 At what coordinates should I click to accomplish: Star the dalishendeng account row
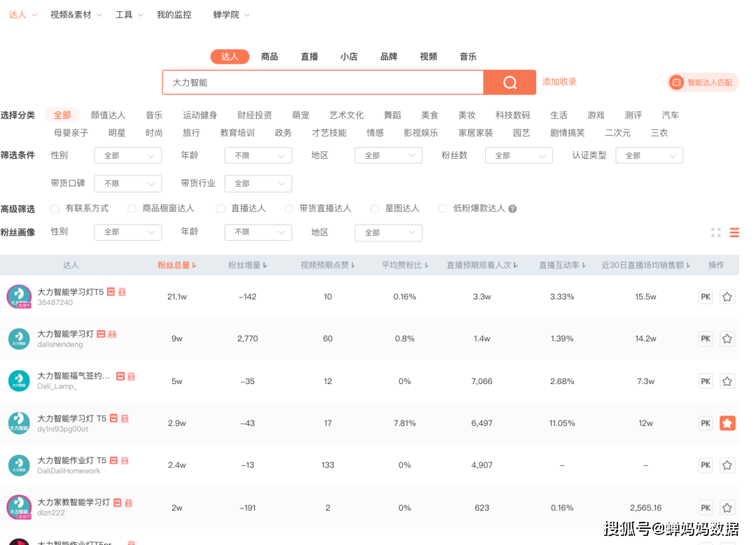[727, 339]
